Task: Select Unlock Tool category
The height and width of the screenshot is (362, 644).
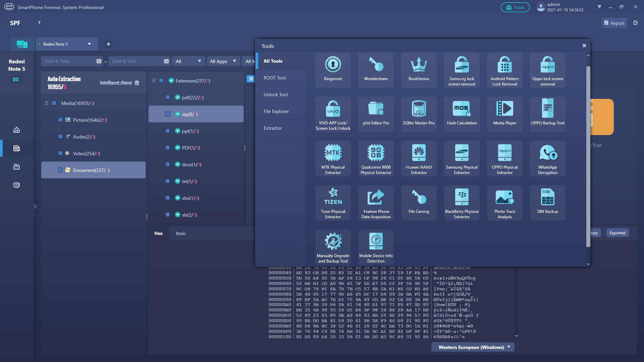Action: click(x=280, y=95)
